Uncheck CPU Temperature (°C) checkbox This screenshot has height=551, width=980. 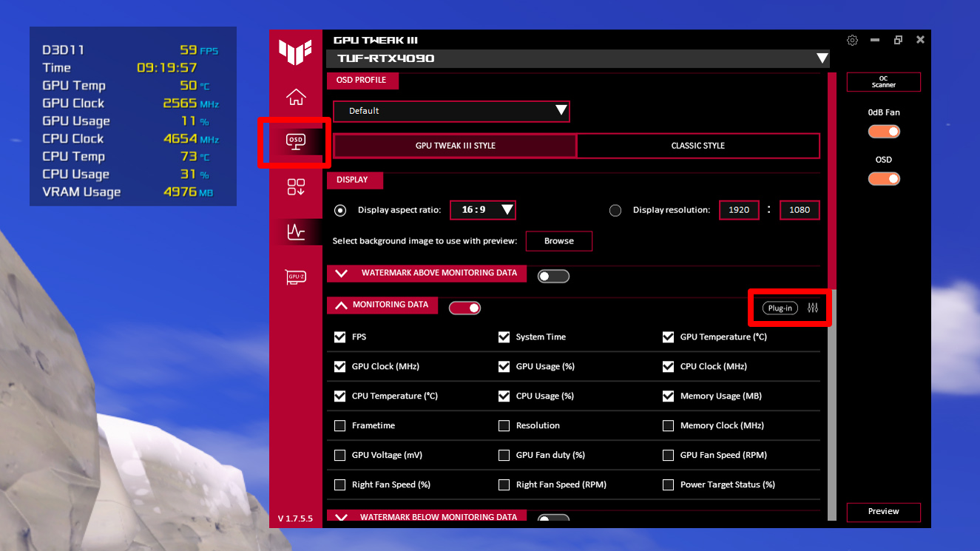(x=340, y=396)
